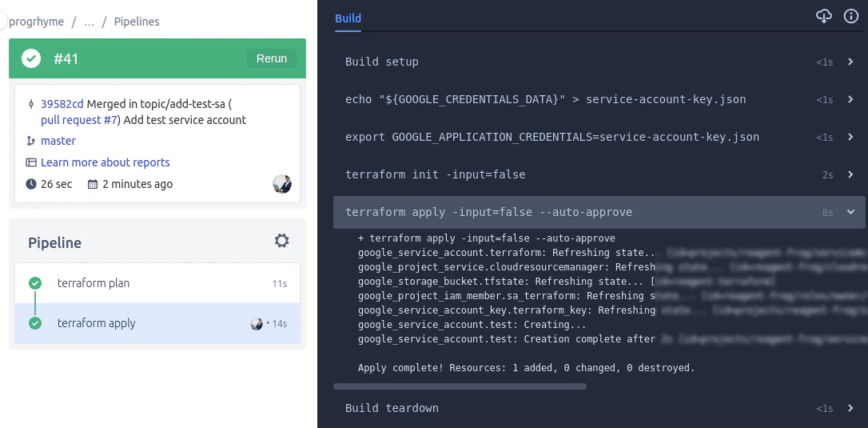Image resolution: width=868 pixels, height=428 pixels.
Task: Open Learn more about reports link
Action: coord(106,162)
